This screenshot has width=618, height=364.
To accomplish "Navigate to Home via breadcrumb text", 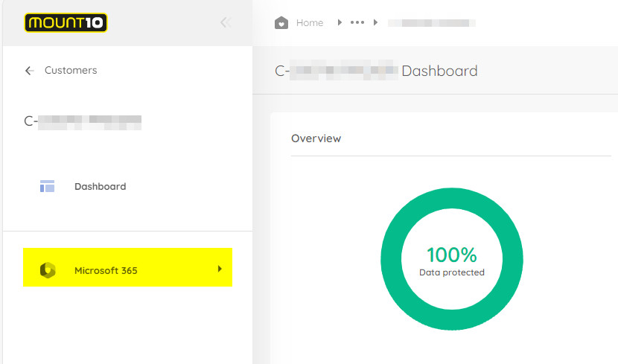I will [310, 23].
